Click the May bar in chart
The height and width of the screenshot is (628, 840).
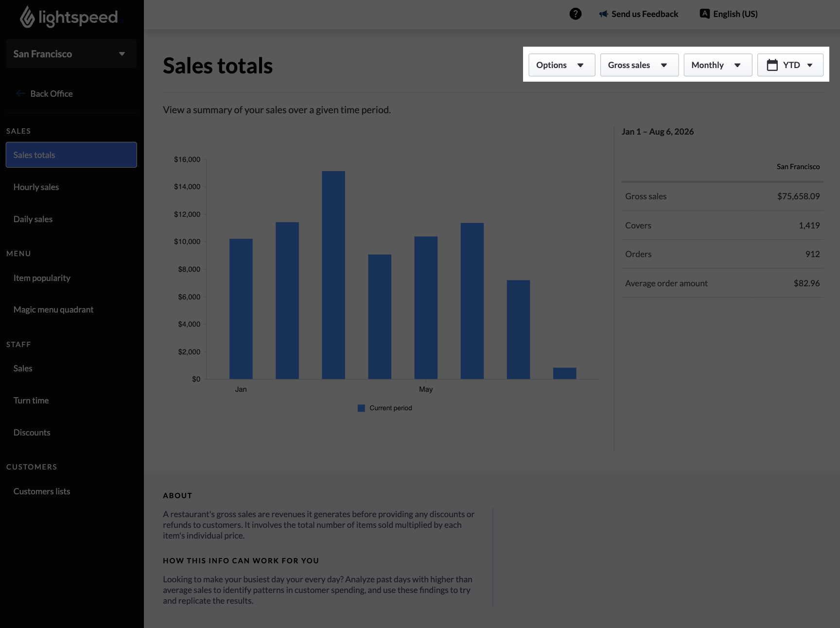(426, 308)
